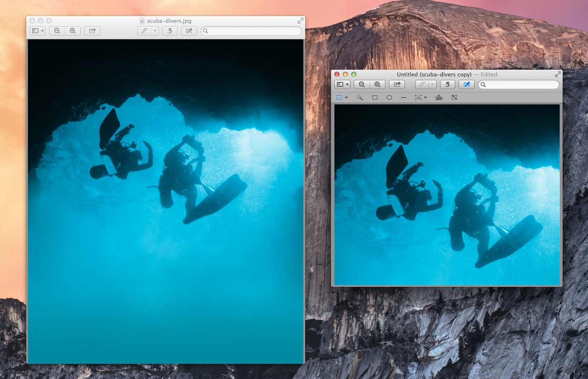This screenshot has width=588, height=379.
Task: Open the selection tool dropdown arrow
Action: pyautogui.click(x=346, y=97)
